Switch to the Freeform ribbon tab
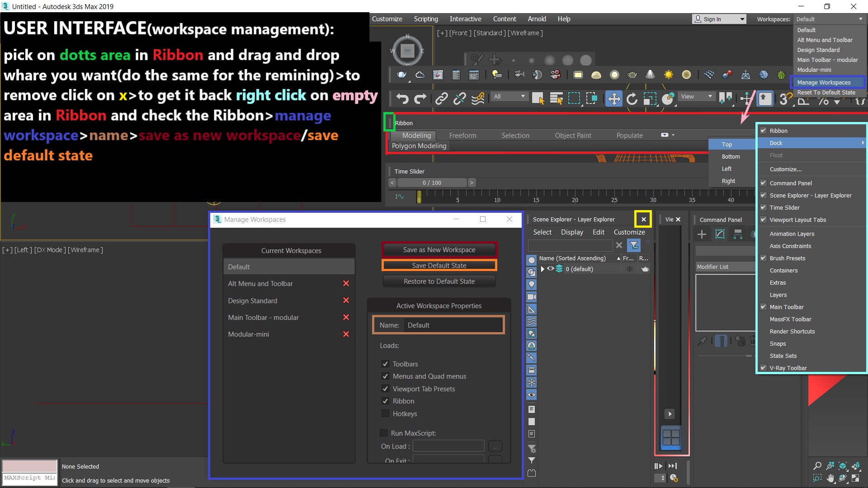 [462, 136]
